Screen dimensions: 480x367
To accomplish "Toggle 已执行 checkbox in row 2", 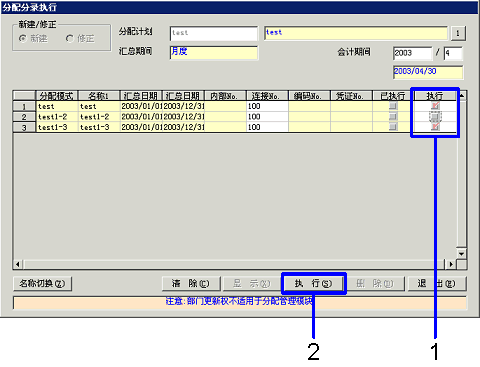I will click(x=393, y=117).
